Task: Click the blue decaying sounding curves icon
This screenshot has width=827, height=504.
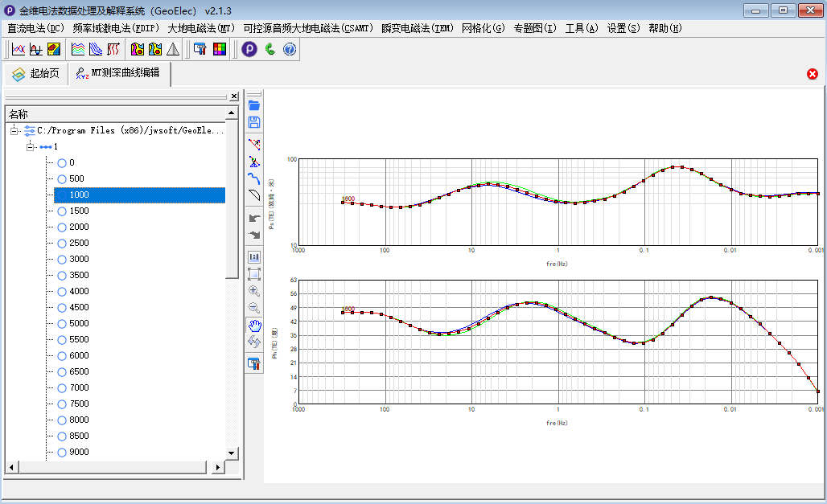Action: coord(96,49)
